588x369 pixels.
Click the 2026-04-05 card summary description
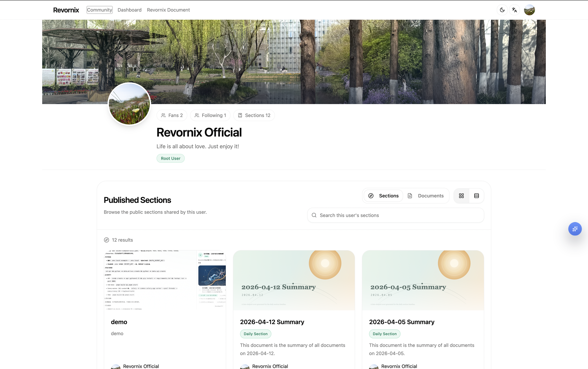pos(421,349)
